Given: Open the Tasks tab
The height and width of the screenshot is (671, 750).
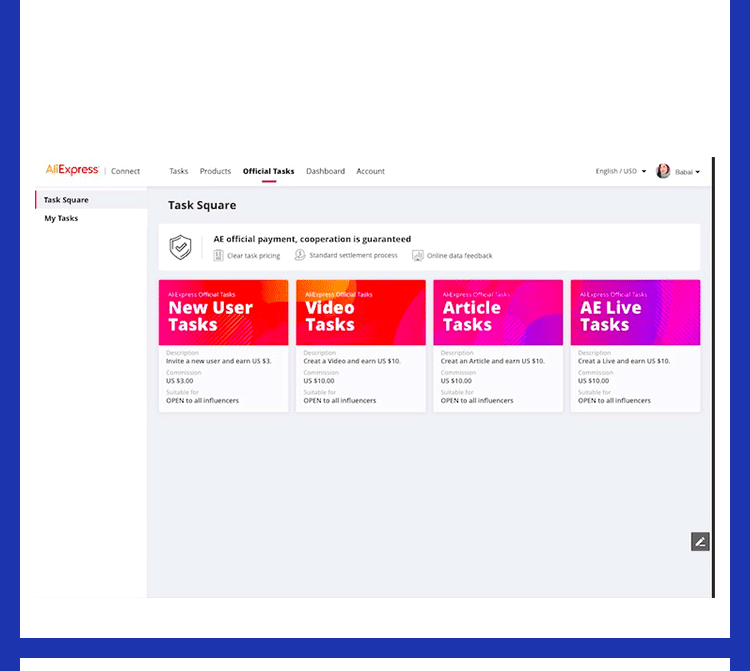Looking at the screenshot, I should [178, 171].
